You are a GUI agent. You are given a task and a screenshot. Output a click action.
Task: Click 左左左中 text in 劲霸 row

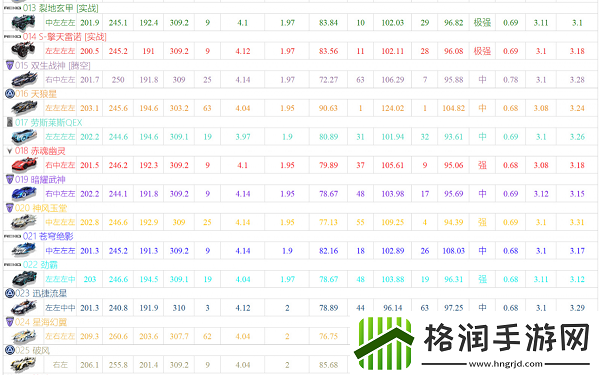pyautogui.click(x=60, y=279)
